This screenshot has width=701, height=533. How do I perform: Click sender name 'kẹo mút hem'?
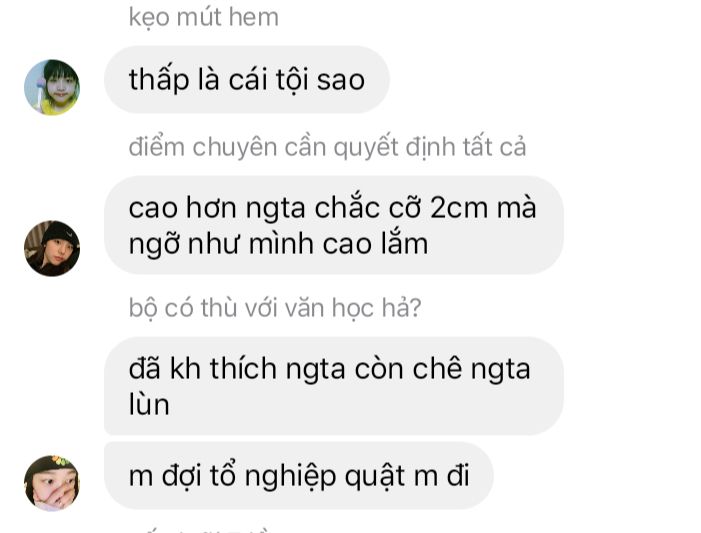point(203,17)
